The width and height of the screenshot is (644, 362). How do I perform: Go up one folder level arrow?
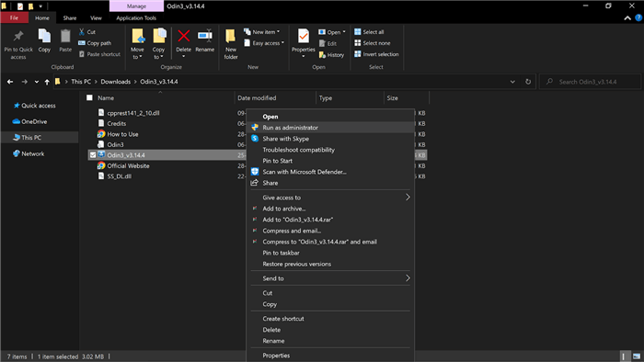click(x=47, y=82)
